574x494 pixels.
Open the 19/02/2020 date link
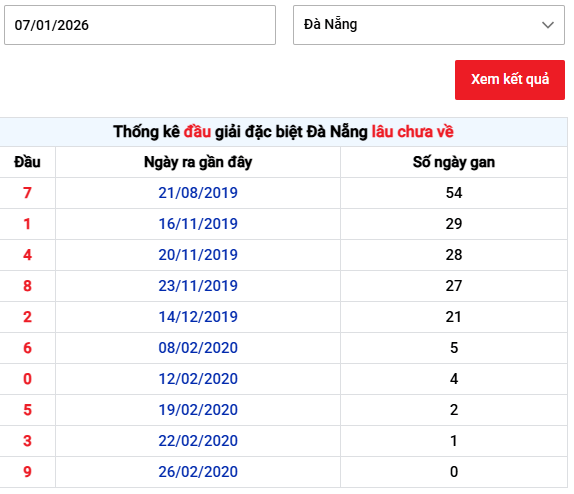coord(198,410)
